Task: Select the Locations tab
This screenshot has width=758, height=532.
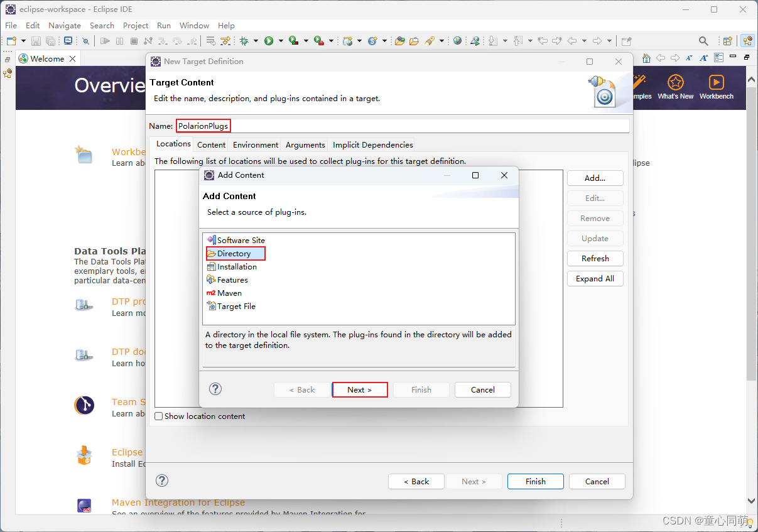Action: point(173,144)
